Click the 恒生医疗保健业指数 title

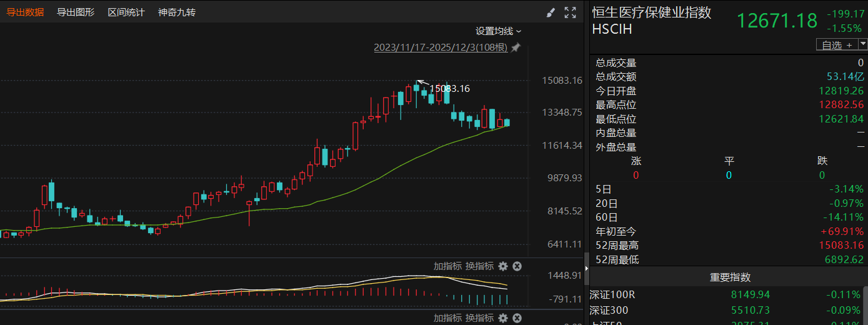(x=652, y=12)
